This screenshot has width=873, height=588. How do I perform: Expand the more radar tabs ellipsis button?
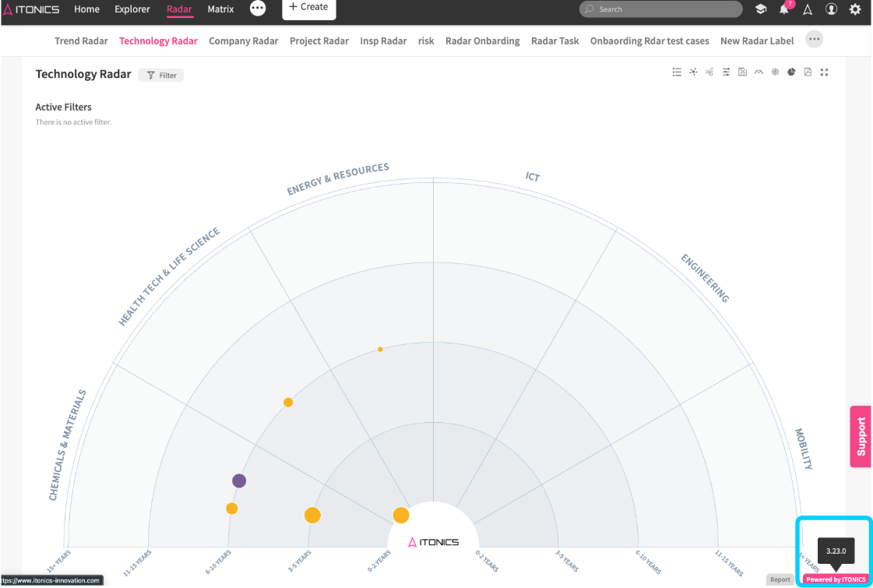(814, 40)
